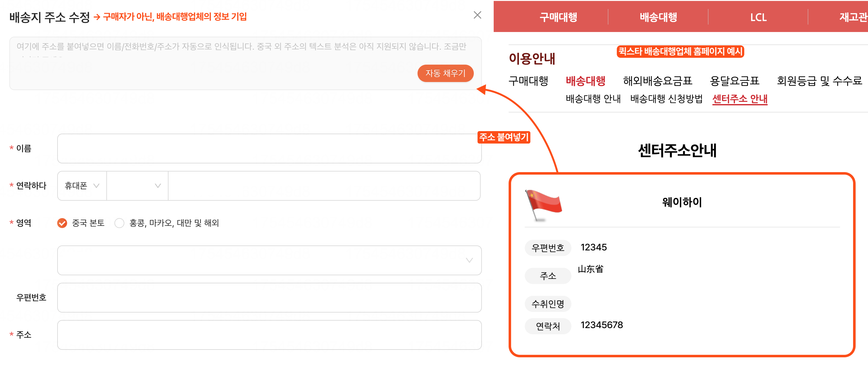Screen dimensions: 868x366
Task: Select 홍콩, 마카오, 대만 및 해외 option
Action: click(x=119, y=223)
